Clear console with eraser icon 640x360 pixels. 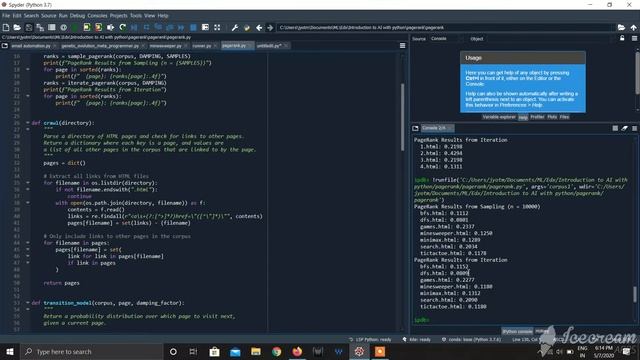[x=624, y=128]
